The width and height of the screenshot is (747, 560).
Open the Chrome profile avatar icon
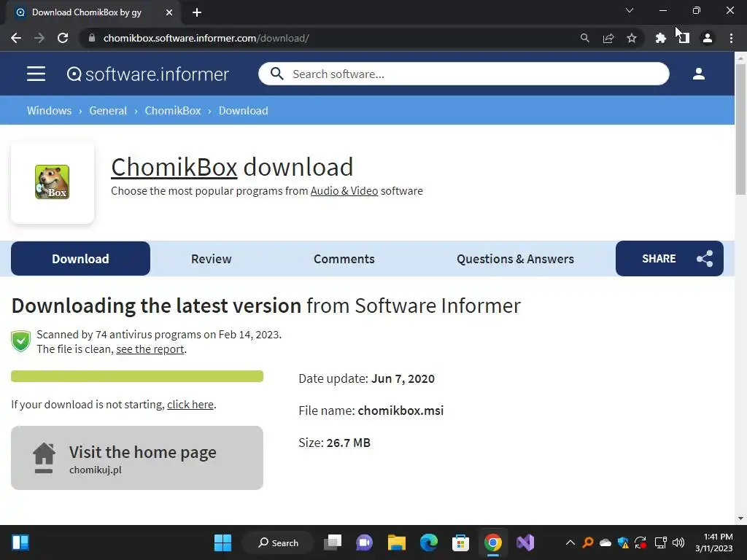tap(708, 38)
